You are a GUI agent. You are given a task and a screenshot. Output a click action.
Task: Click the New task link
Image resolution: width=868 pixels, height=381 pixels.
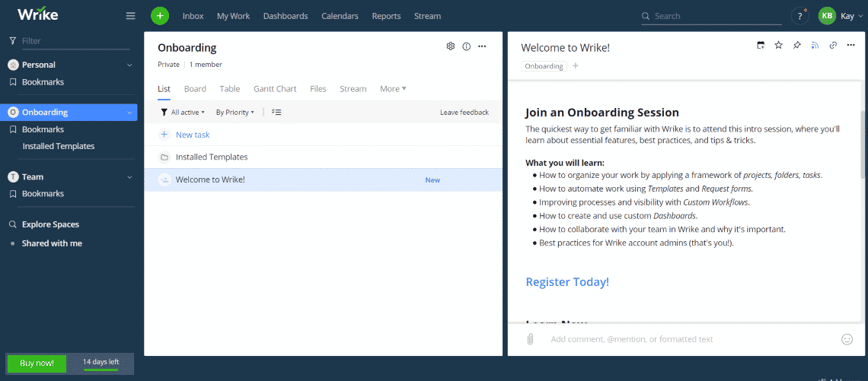click(x=193, y=135)
